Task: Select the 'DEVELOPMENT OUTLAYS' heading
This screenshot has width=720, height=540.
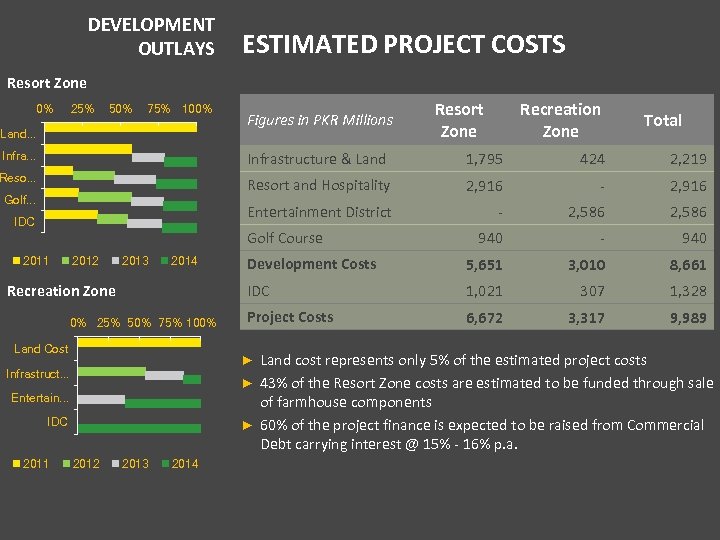Action: (x=151, y=36)
